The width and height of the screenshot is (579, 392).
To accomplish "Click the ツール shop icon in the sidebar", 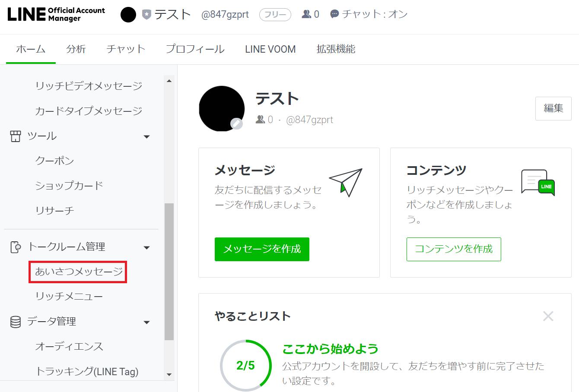I will click(x=16, y=136).
